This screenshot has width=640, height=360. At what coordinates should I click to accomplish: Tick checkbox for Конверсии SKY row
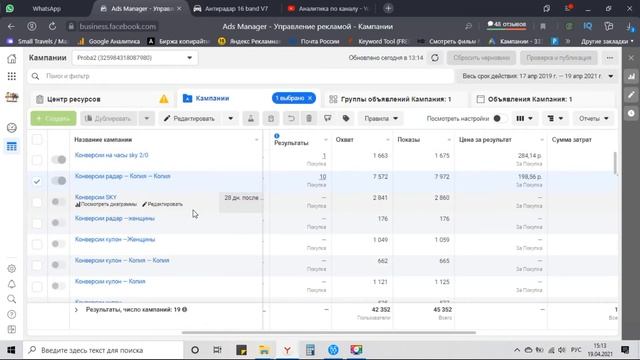click(37, 202)
